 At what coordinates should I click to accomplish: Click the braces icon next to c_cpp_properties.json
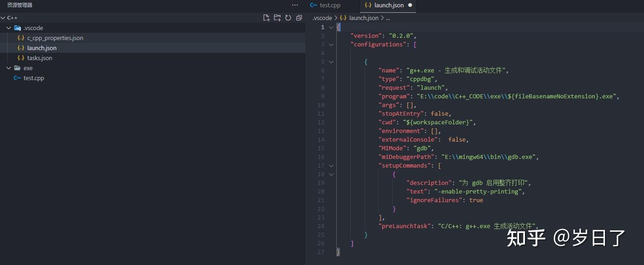pyautogui.click(x=21, y=38)
